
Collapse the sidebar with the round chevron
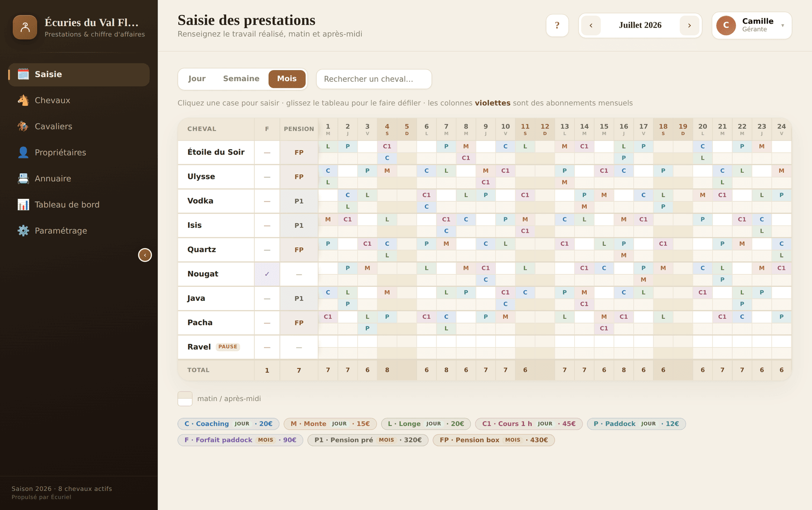tap(145, 255)
